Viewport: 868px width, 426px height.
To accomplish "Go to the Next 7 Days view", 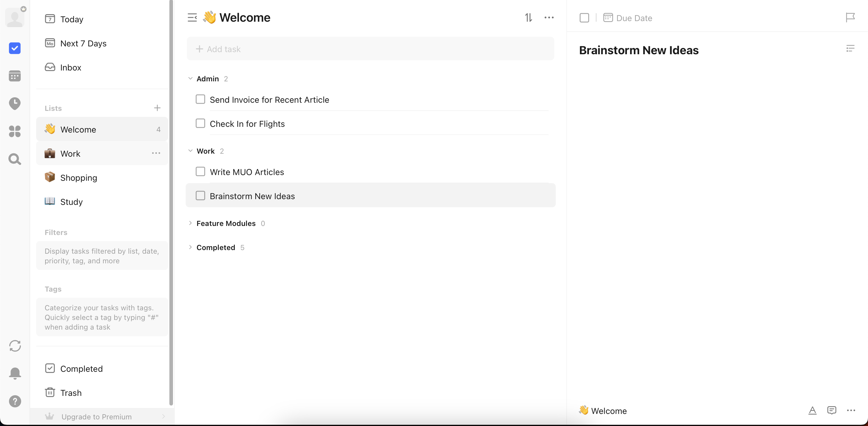I will pyautogui.click(x=83, y=43).
